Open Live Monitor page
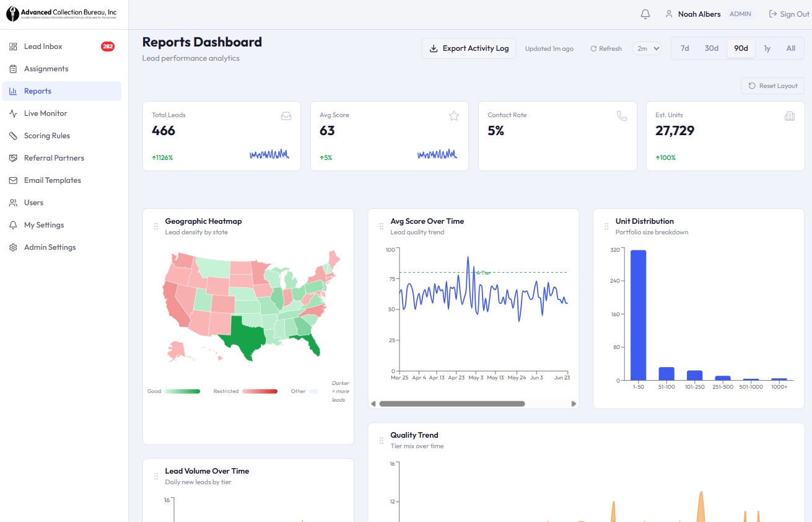The height and width of the screenshot is (522, 812). pos(62,113)
